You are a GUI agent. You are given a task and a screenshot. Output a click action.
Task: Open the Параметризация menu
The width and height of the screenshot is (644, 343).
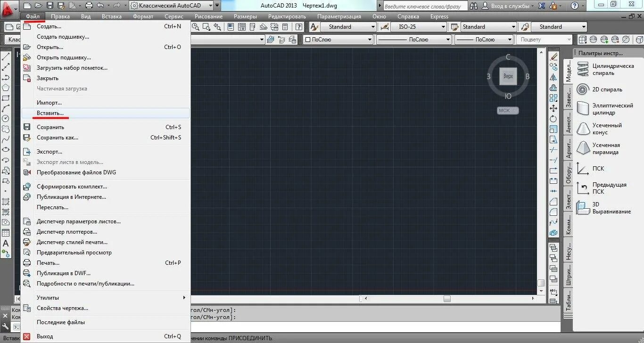[x=339, y=16]
